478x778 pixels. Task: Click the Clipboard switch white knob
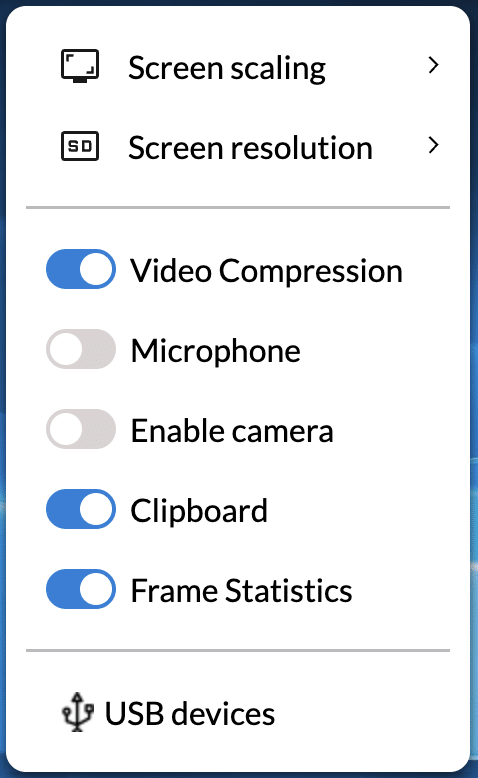pos(96,509)
